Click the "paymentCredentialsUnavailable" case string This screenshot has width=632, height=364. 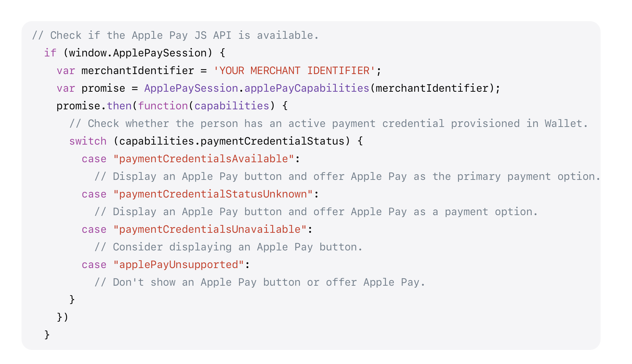coord(210,229)
